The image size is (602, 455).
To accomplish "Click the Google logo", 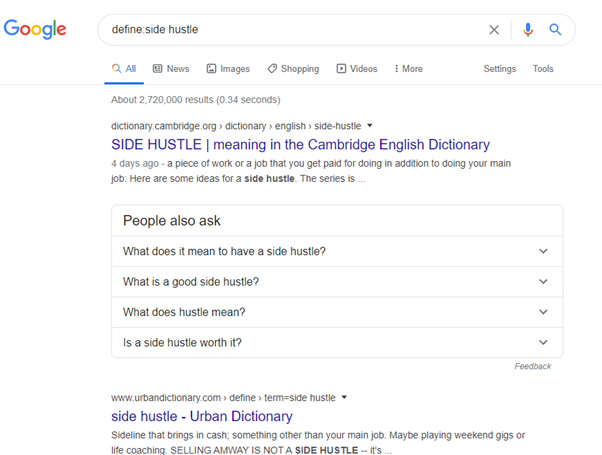I will click(35, 29).
